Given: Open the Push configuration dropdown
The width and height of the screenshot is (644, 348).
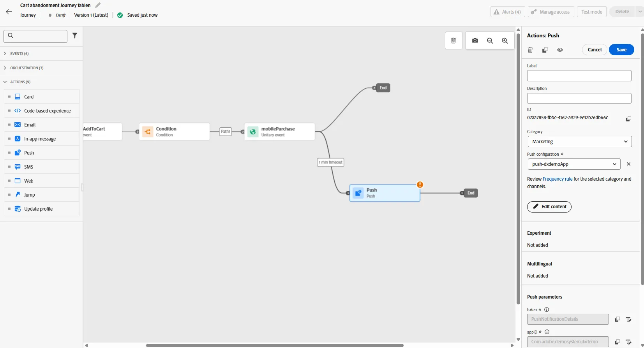Looking at the screenshot, I should click(x=574, y=164).
